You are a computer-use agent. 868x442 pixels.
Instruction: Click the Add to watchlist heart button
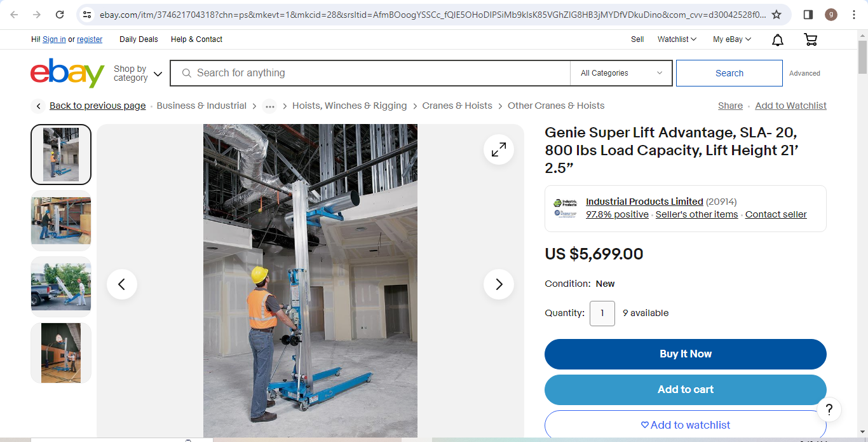[x=686, y=425]
